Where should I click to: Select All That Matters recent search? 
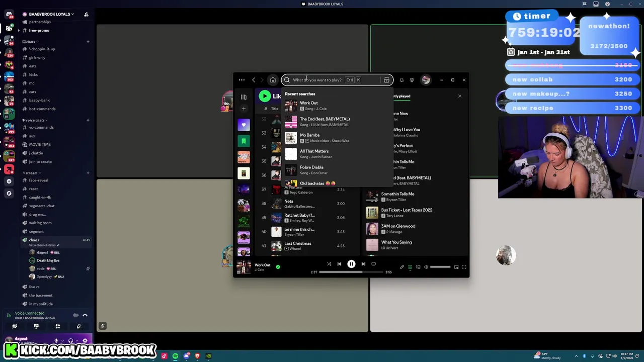tap(337, 154)
